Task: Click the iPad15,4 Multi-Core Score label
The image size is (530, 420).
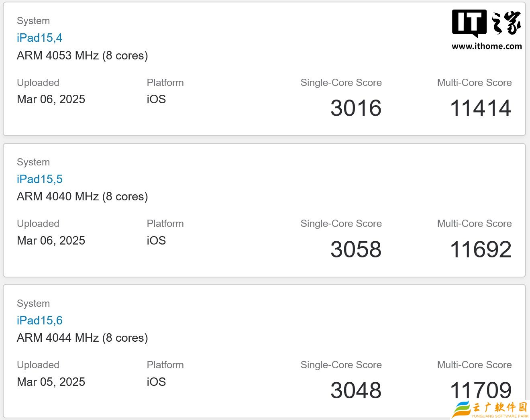Action: pyautogui.click(x=474, y=83)
